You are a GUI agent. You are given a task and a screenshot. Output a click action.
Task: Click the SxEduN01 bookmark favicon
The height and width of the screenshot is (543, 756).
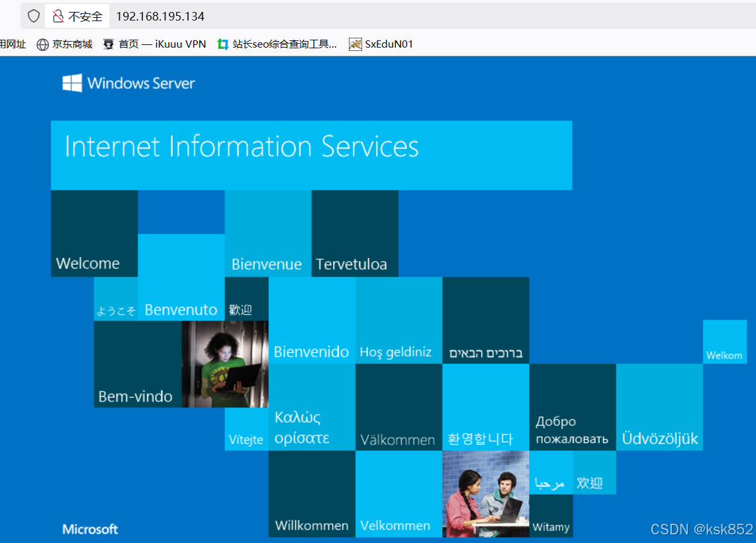(x=355, y=44)
